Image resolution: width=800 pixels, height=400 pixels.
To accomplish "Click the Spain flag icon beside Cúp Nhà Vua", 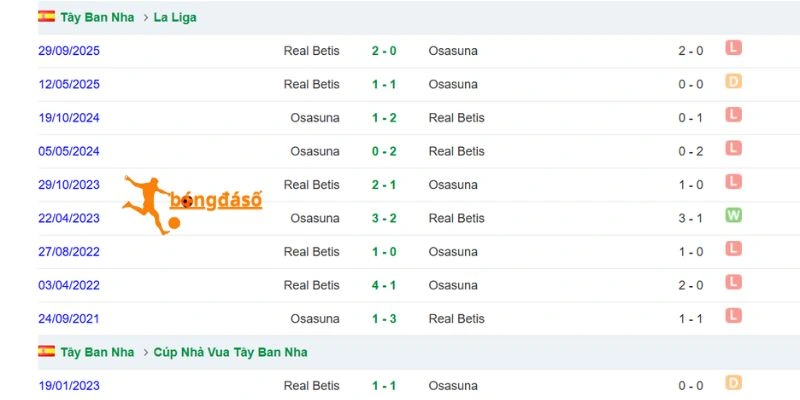I will click(x=46, y=351).
